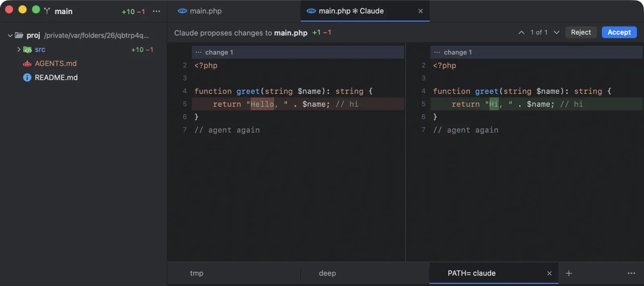Click the src +10 −1 change count

[x=142, y=50]
